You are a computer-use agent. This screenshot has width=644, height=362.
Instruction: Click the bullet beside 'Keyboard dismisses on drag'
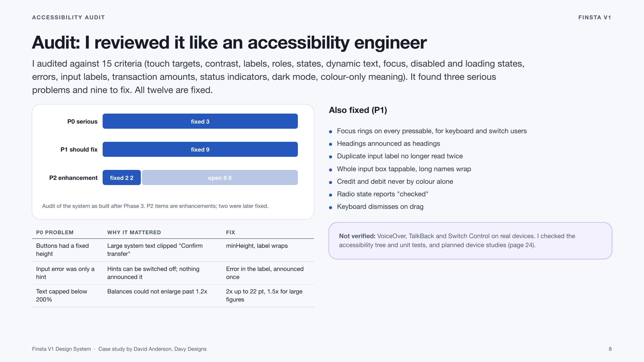[x=330, y=208]
